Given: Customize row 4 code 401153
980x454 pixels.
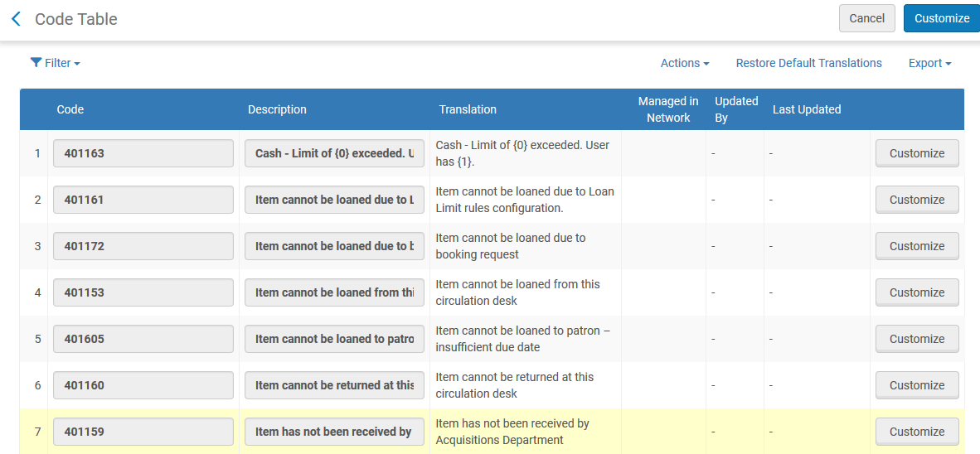Looking at the screenshot, I should [x=917, y=292].
